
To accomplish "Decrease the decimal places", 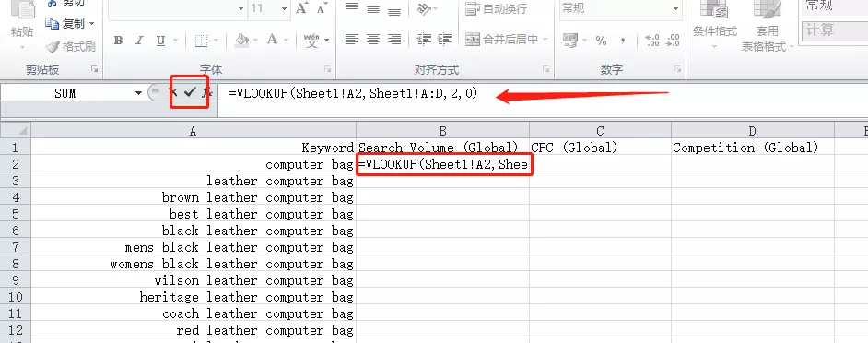I will (x=673, y=40).
